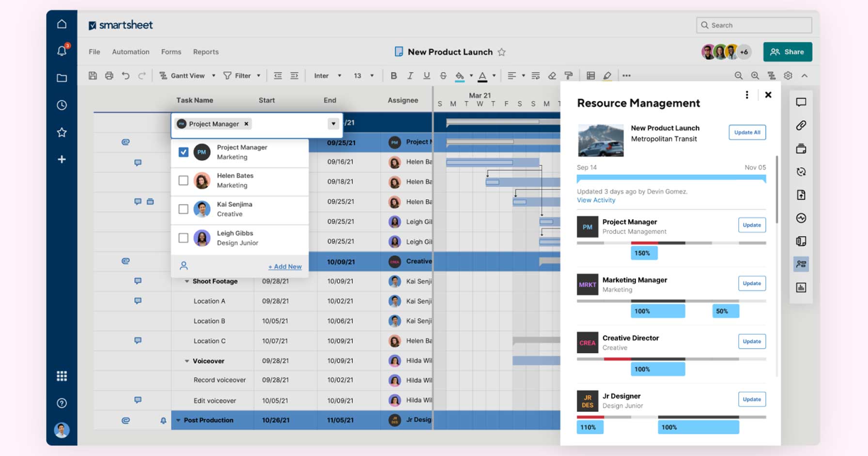Screen dimensions: 868x456
Task: Toggle Underline formatting
Action: [427, 76]
